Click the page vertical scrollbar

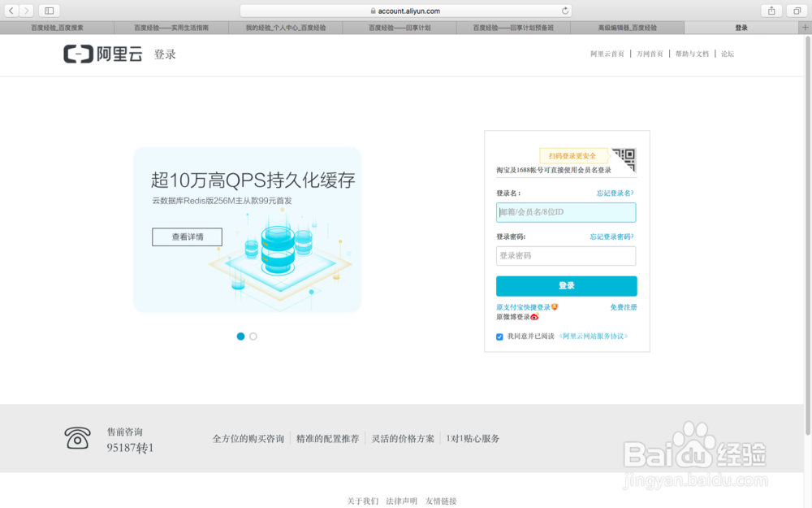click(807, 235)
